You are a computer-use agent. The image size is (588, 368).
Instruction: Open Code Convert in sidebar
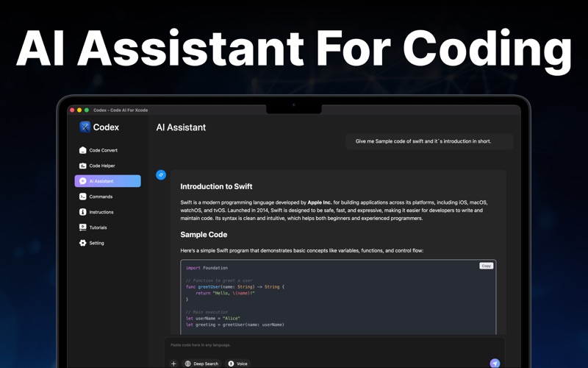(x=98, y=150)
